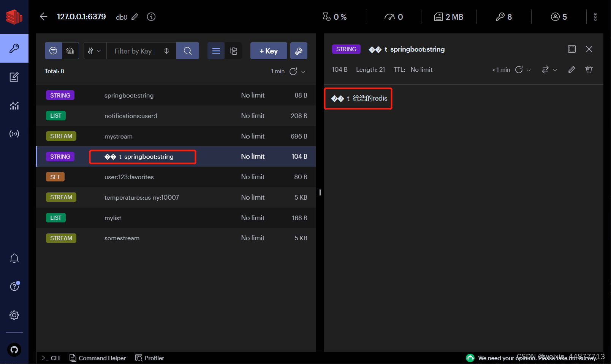Toggle full screen for key details
This screenshot has width=611, height=364.
(x=572, y=49)
